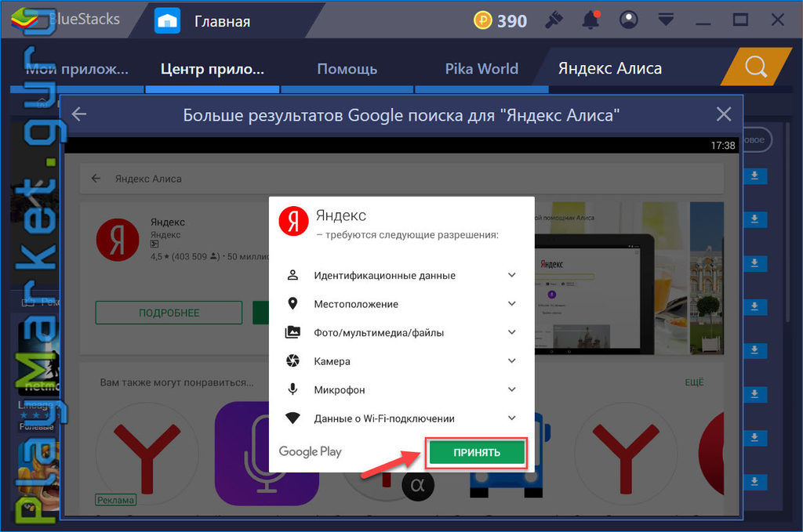803x532 pixels.
Task: Expand Фото/мультимедиа/файлы permission
Action: 511,332
